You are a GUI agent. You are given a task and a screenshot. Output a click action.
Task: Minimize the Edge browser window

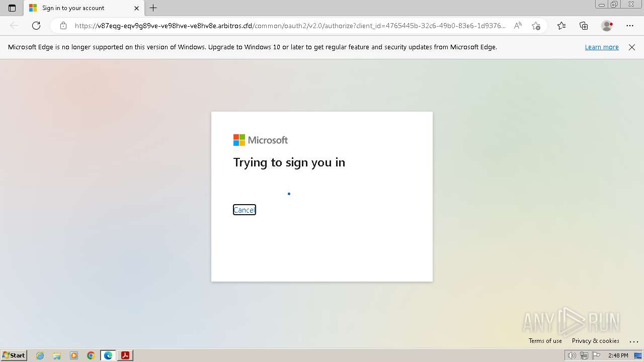pyautogui.click(x=601, y=4)
